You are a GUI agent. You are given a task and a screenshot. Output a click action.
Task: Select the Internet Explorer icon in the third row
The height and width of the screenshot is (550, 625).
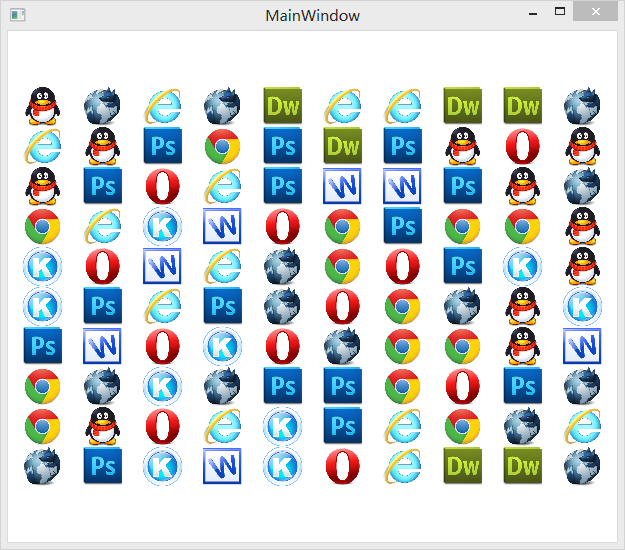coord(222,186)
